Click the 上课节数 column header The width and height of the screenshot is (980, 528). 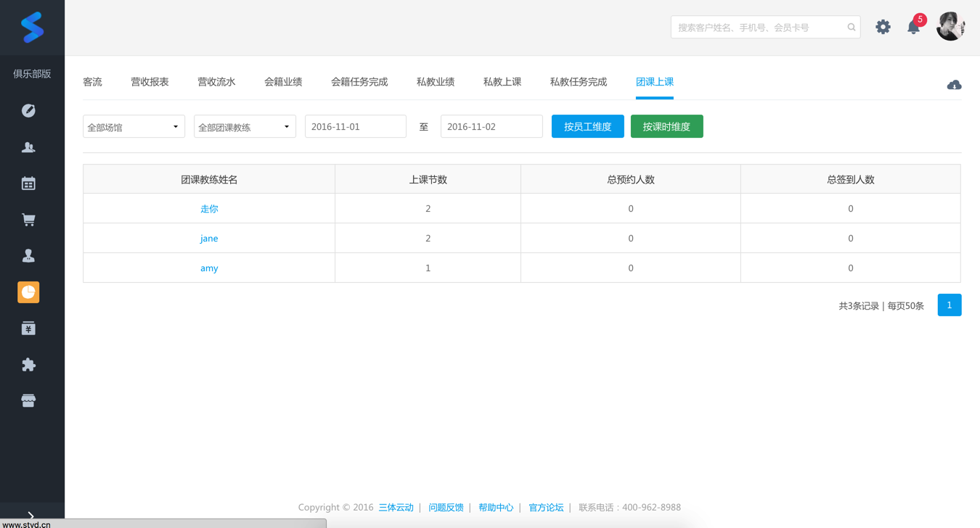tap(428, 179)
